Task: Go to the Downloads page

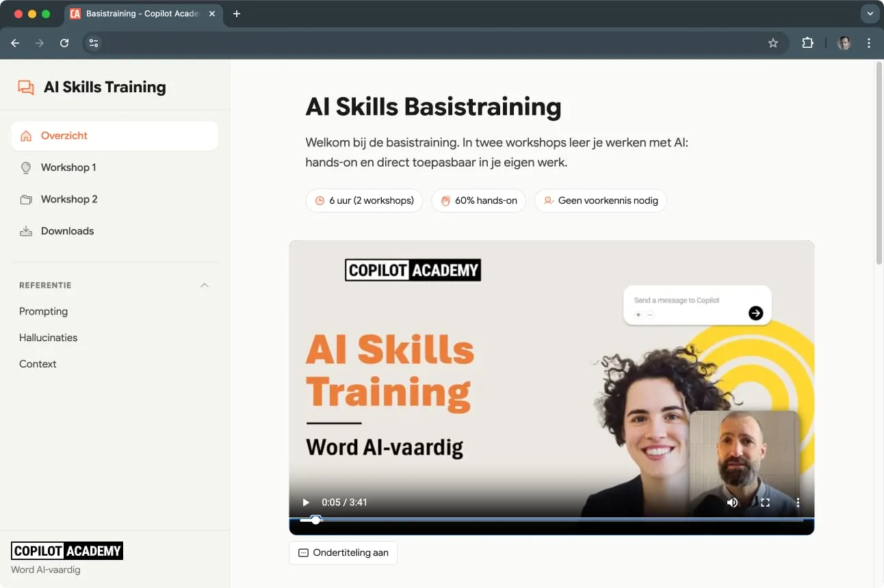Action: [x=67, y=231]
